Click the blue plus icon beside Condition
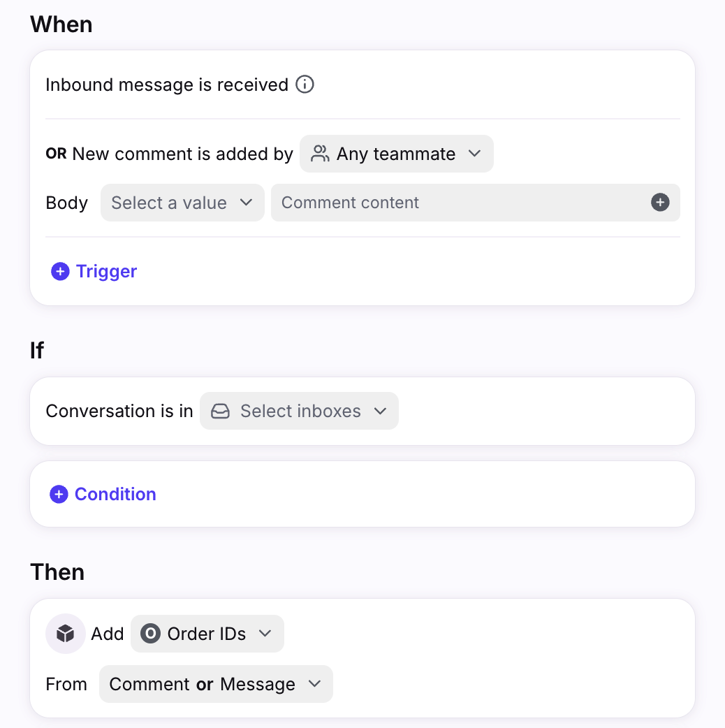 click(59, 495)
